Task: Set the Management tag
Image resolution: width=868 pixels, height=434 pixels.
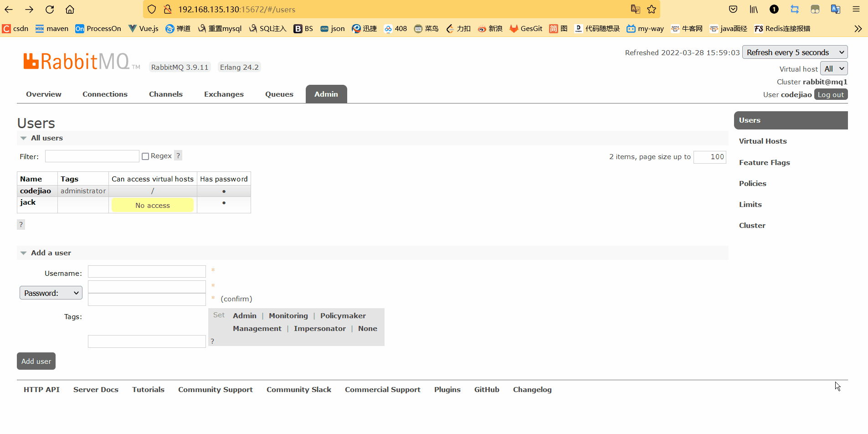Action: coord(257,329)
